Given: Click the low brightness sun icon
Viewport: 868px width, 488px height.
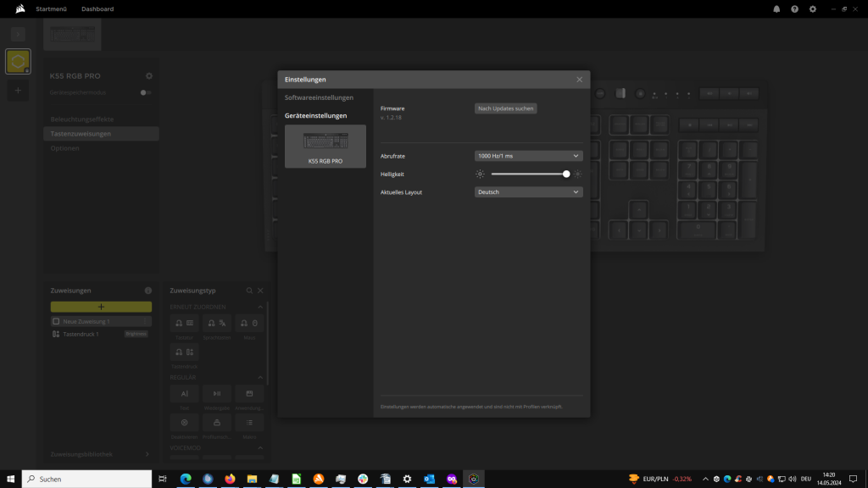Looking at the screenshot, I should pos(480,175).
